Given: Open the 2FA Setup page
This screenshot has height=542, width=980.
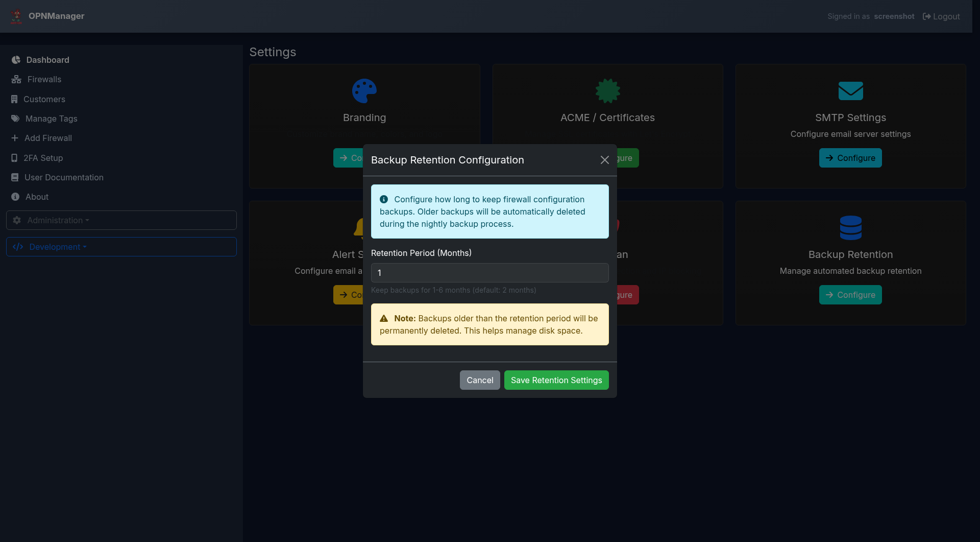Looking at the screenshot, I should click(43, 158).
